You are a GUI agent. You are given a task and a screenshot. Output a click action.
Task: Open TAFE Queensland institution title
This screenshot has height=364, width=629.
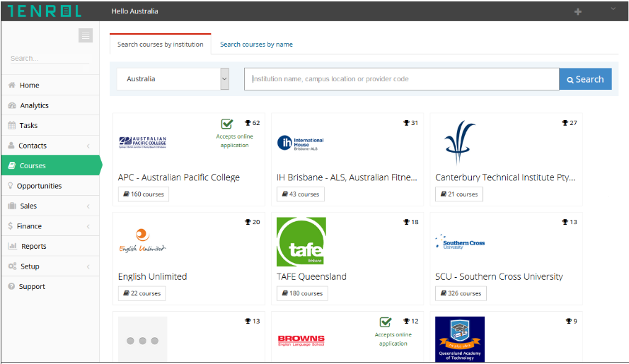click(311, 276)
